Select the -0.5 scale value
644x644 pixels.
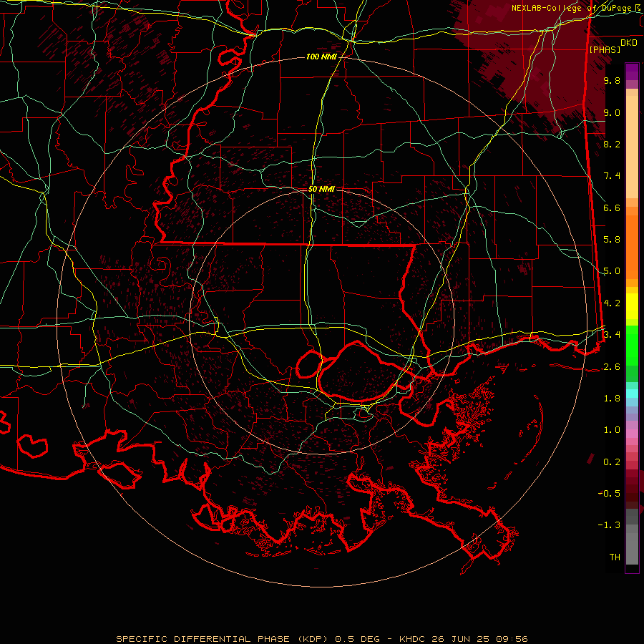(x=609, y=494)
